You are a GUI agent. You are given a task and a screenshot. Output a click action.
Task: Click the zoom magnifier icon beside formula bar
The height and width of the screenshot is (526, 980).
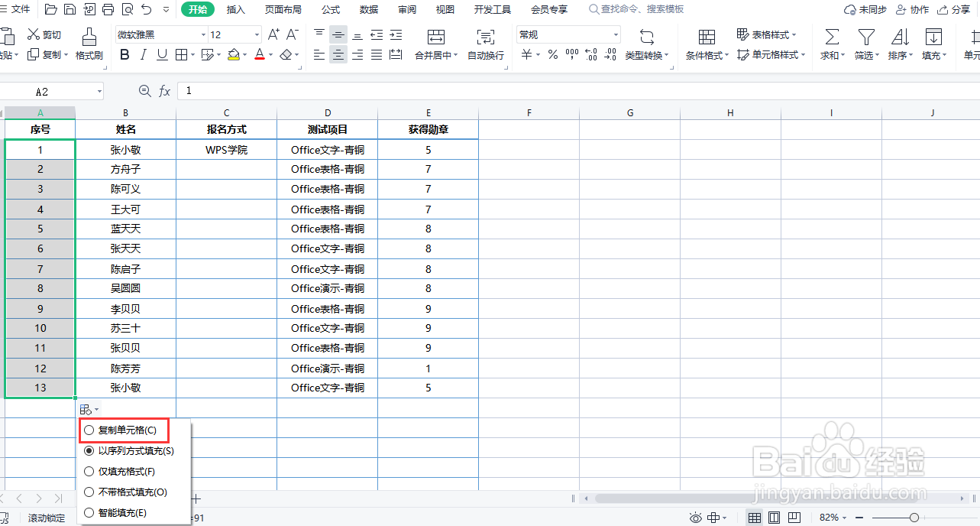(144, 91)
